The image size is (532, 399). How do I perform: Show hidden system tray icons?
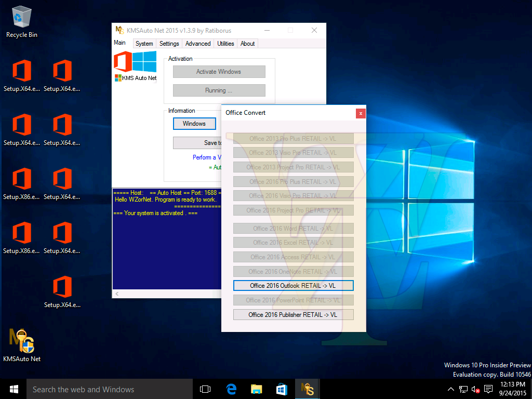point(450,389)
